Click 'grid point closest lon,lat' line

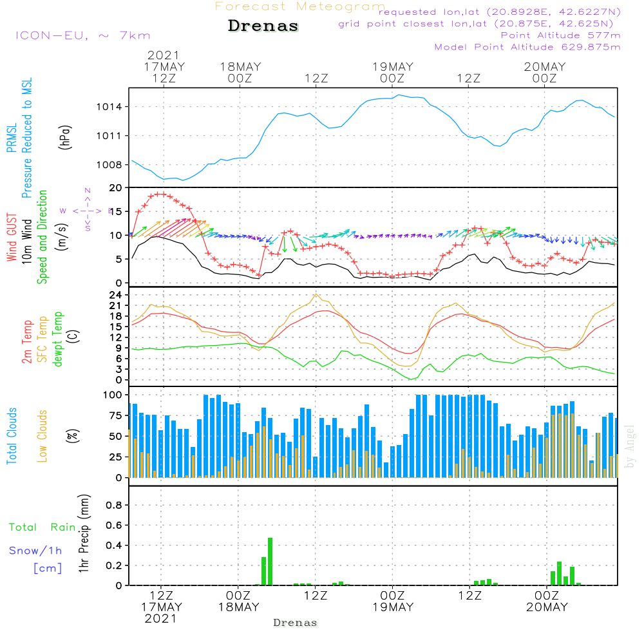(x=476, y=24)
